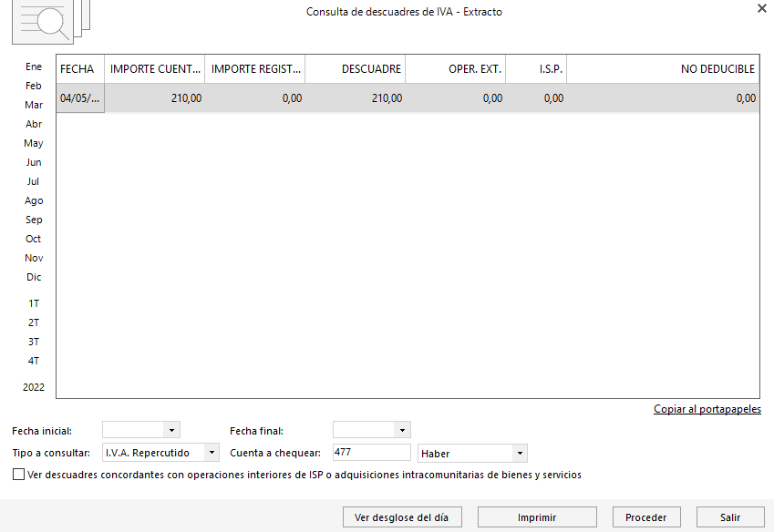Open the Fecha inicial date dropdown
Screen dimensions: 774x532
(x=171, y=430)
